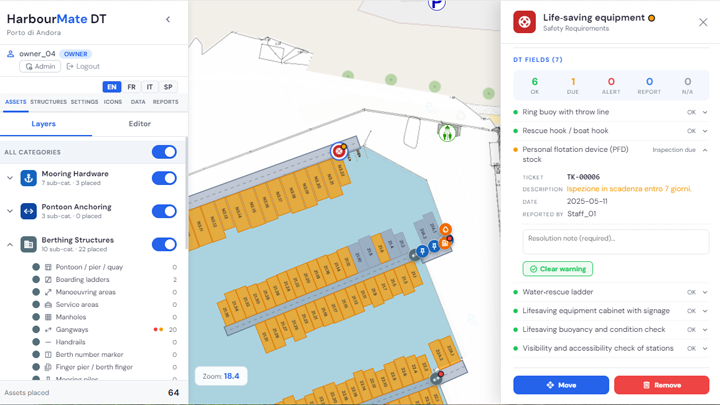Open the Editor tab
Viewport: 720px width, 405px height.
tap(140, 124)
